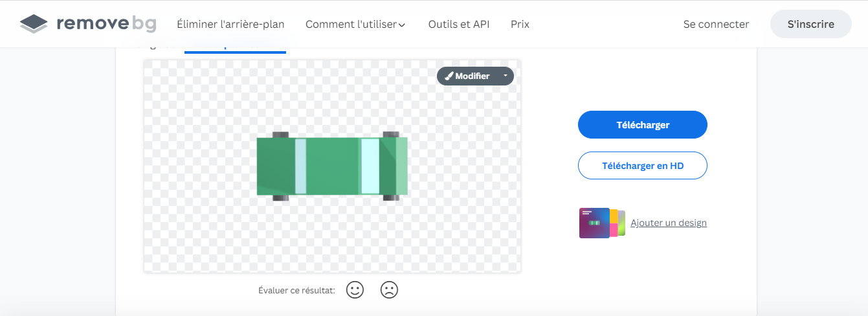Open the colorful design templates thumbnail
868x316 pixels.
point(601,223)
